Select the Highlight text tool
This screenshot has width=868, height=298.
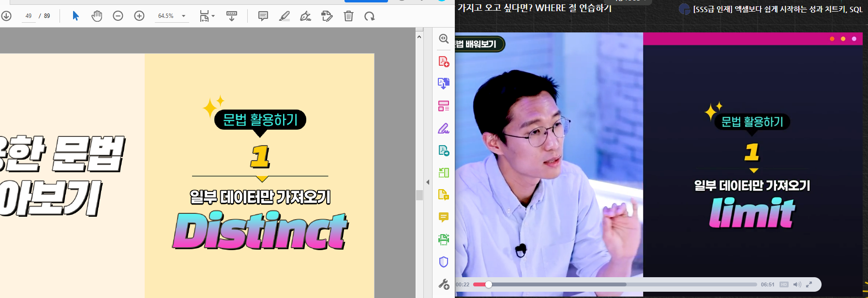[284, 16]
